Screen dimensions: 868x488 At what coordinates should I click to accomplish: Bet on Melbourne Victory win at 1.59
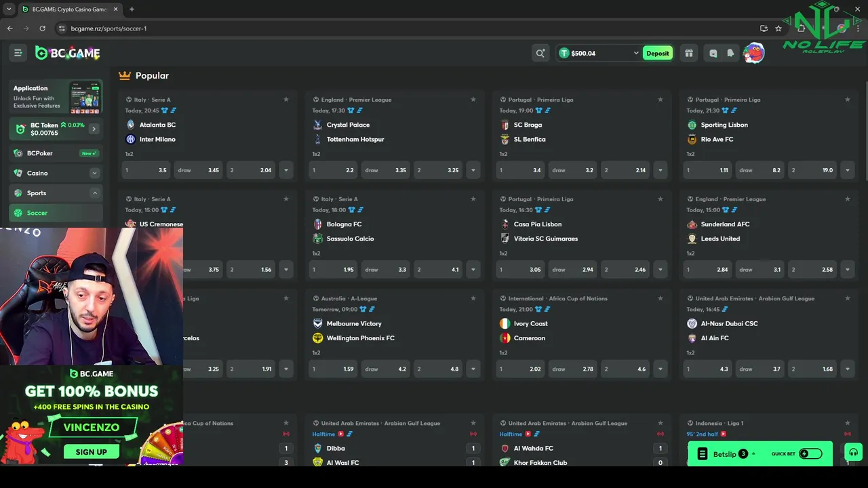coord(333,369)
